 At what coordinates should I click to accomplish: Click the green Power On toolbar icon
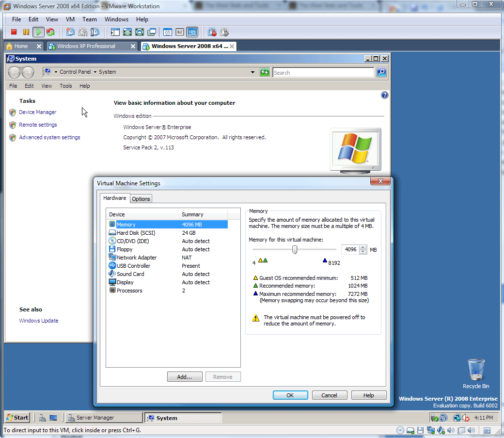click(39, 32)
